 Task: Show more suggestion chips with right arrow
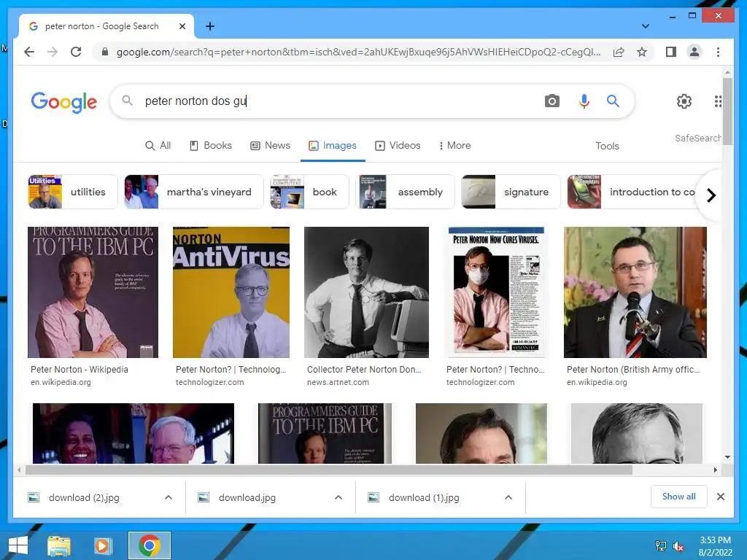point(711,195)
